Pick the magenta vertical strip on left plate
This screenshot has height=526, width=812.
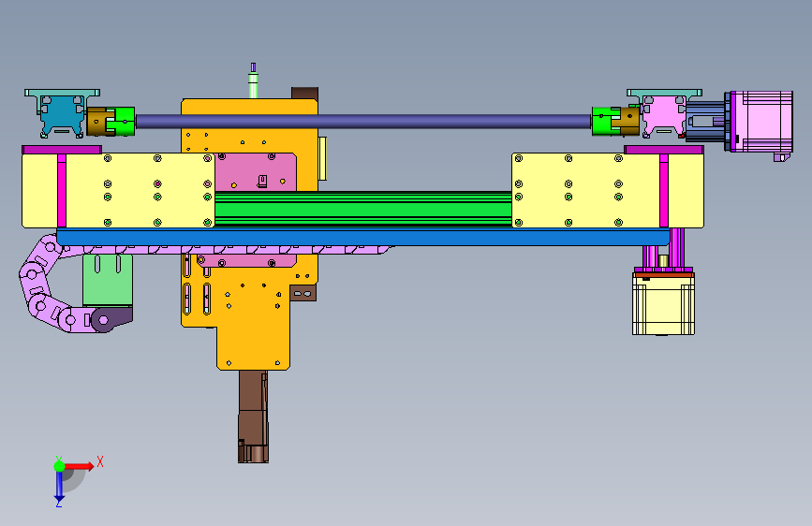(x=62, y=191)
